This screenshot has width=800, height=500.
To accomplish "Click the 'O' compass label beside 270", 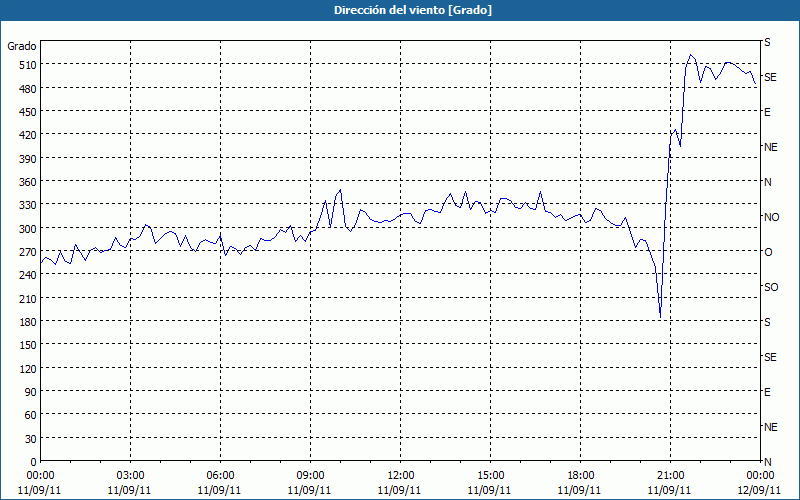I will click(768, 252).
